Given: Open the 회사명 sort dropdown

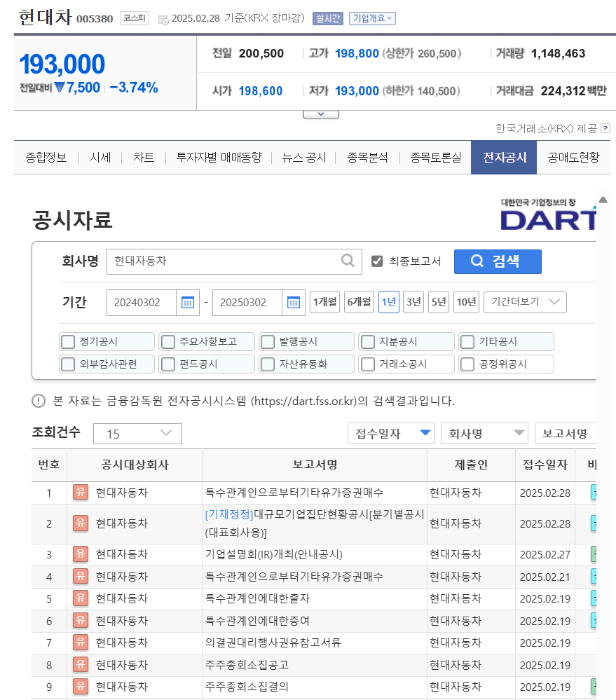Looking at the screenshot, I should click(484, 433).
